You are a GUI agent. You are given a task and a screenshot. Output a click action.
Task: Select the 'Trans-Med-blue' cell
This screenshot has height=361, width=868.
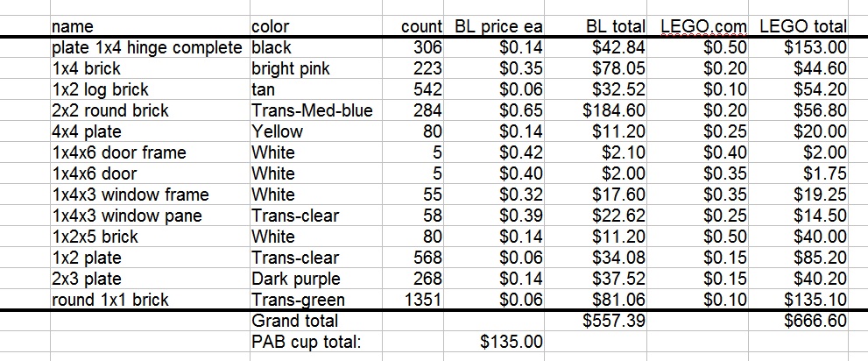coord(312,110)
